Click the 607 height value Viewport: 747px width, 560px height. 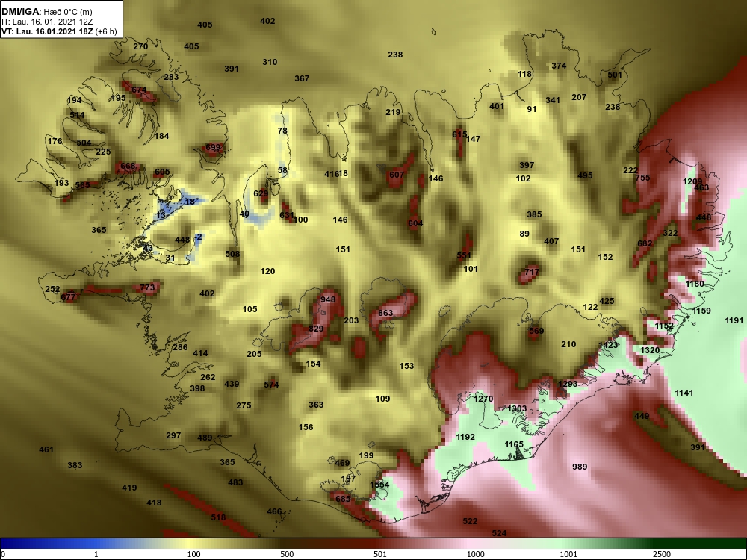pos(397,175)
